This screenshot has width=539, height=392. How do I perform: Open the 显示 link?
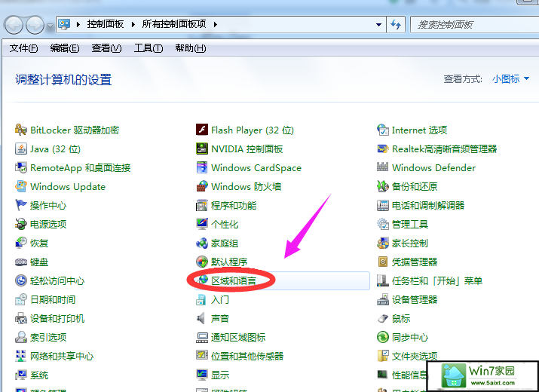[x=220, y=375]
